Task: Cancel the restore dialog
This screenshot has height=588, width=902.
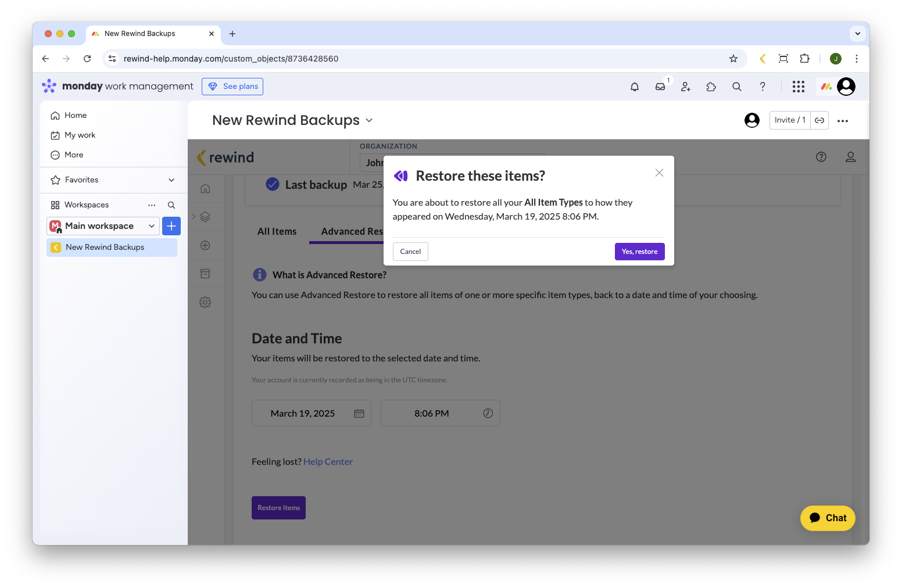Action: 410,252
